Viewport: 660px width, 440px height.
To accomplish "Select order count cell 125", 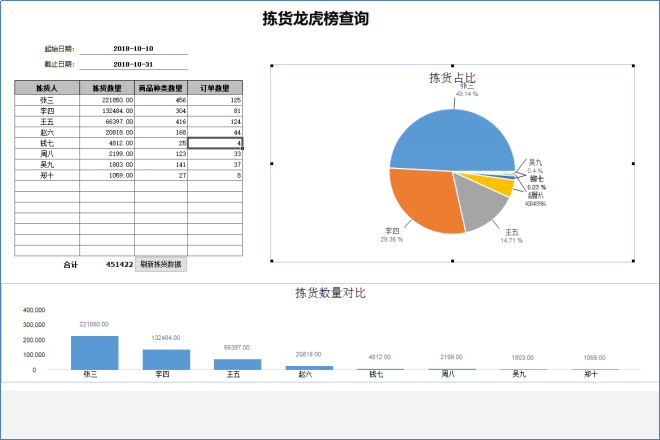I will click(215, 100).
